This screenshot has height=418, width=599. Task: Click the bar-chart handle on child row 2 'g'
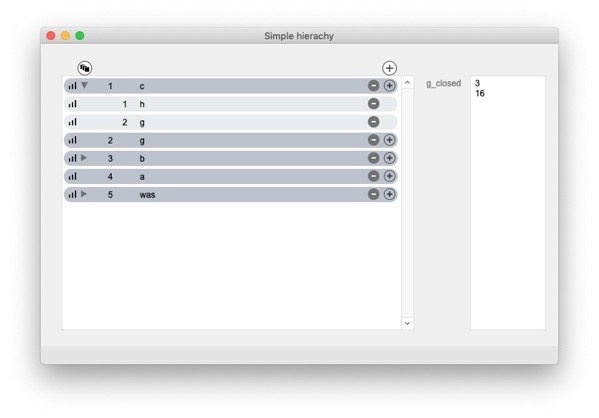73,122
